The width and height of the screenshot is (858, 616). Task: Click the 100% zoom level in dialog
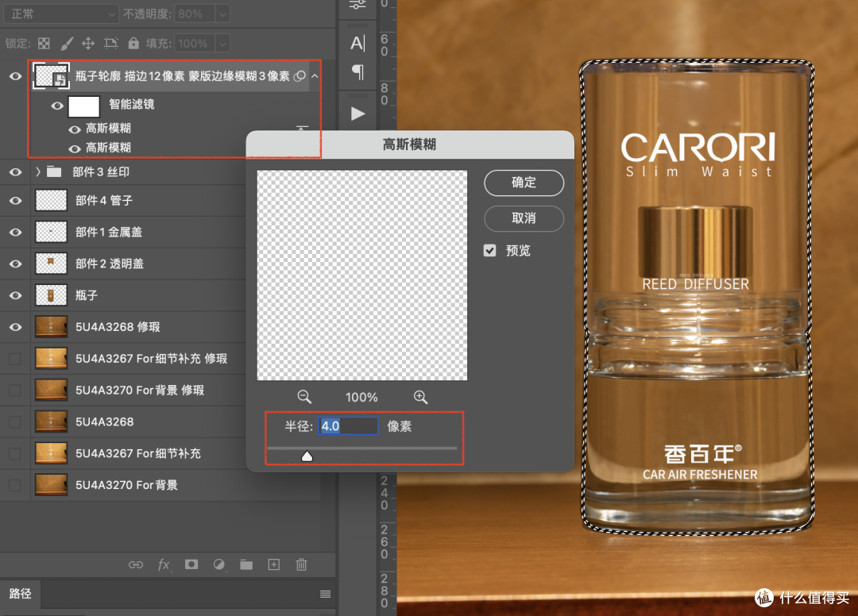pos(361,398)
